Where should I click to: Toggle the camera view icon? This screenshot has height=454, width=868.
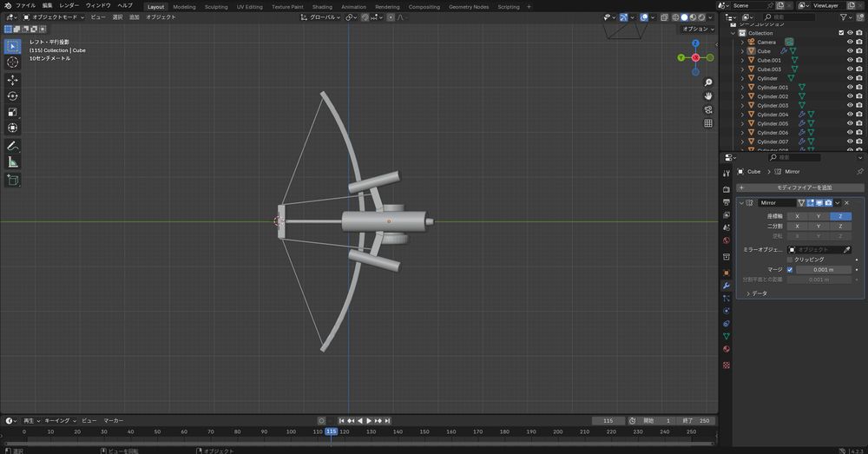[x=708, y=109]
